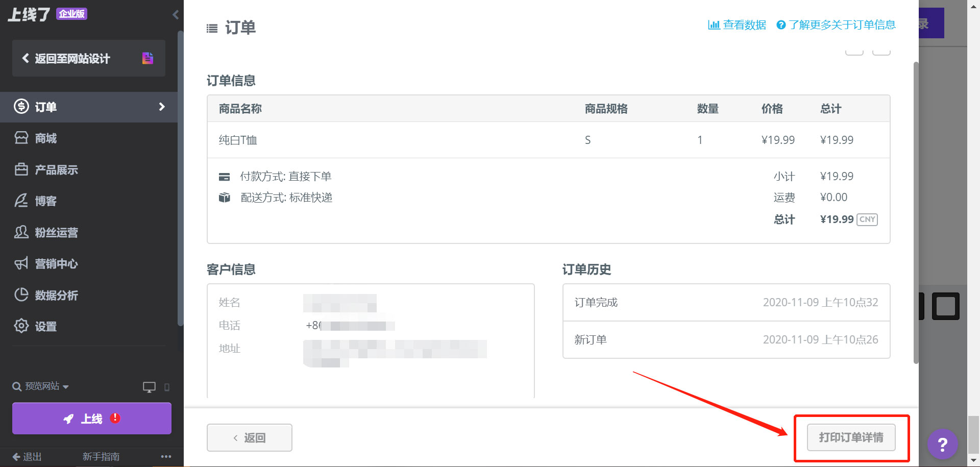Click the mobile preview phone icon
The height and width of the screenshot is (467, 980).
167,387
